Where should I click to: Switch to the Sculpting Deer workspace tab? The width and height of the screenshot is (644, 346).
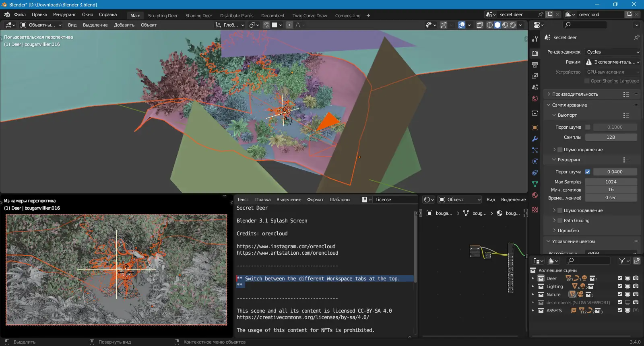pyautogui.click(x=163, y=16)
